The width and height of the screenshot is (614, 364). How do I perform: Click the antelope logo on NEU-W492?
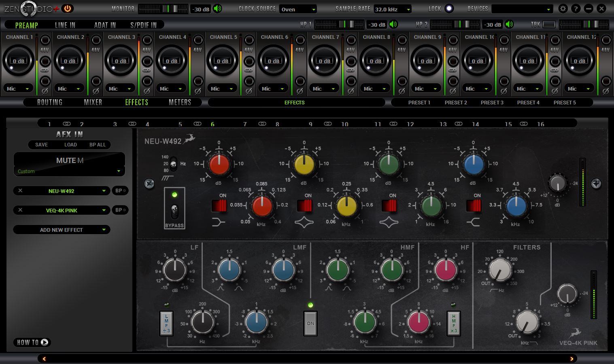pyautogui.click(x=189, y=139)
